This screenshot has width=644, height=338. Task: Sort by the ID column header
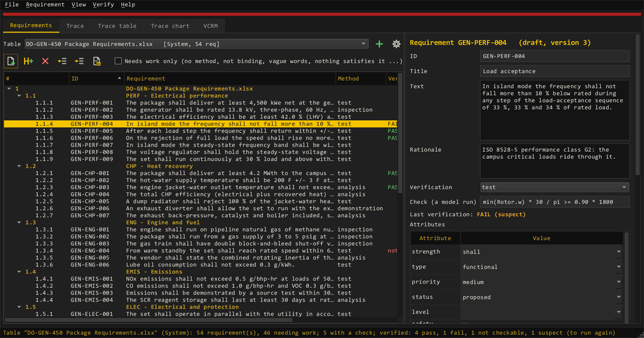pyautogui.click(x=96, y=78)
